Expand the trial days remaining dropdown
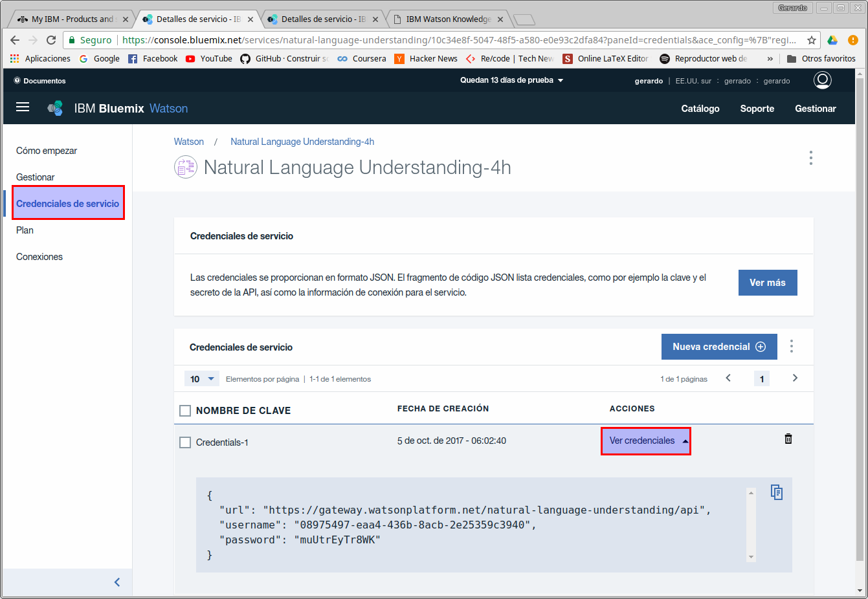 512,80
